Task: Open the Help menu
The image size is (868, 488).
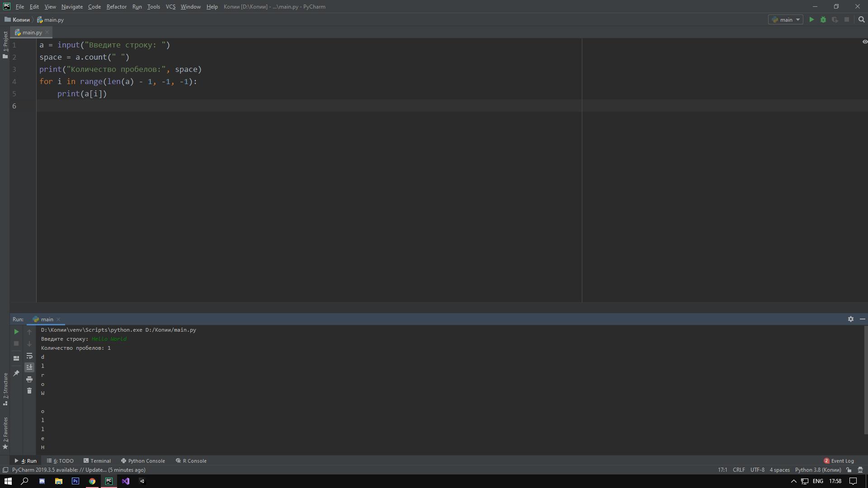Action: [212, 7]
